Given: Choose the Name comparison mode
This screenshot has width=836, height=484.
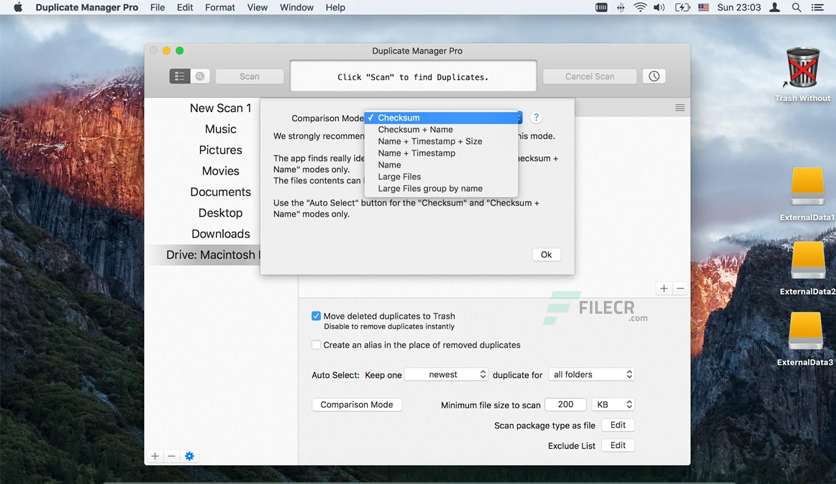Looking at the screenshot, I should [x=441, y=165].
